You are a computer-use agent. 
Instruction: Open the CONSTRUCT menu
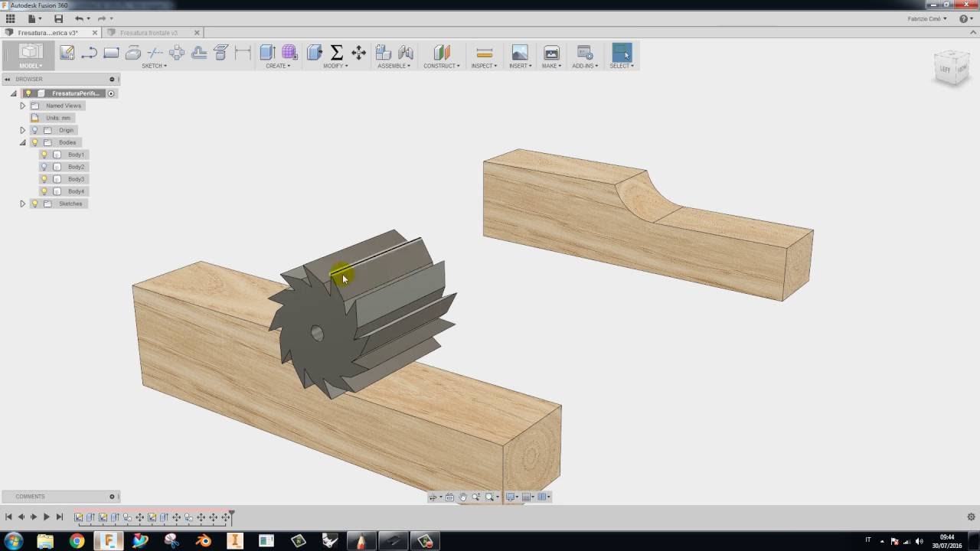(442, 66)
